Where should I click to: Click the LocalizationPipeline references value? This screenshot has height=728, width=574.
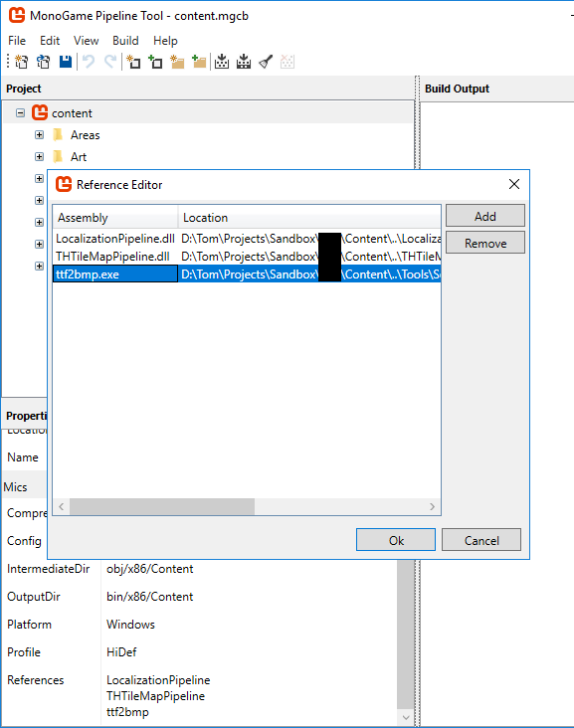158,680
